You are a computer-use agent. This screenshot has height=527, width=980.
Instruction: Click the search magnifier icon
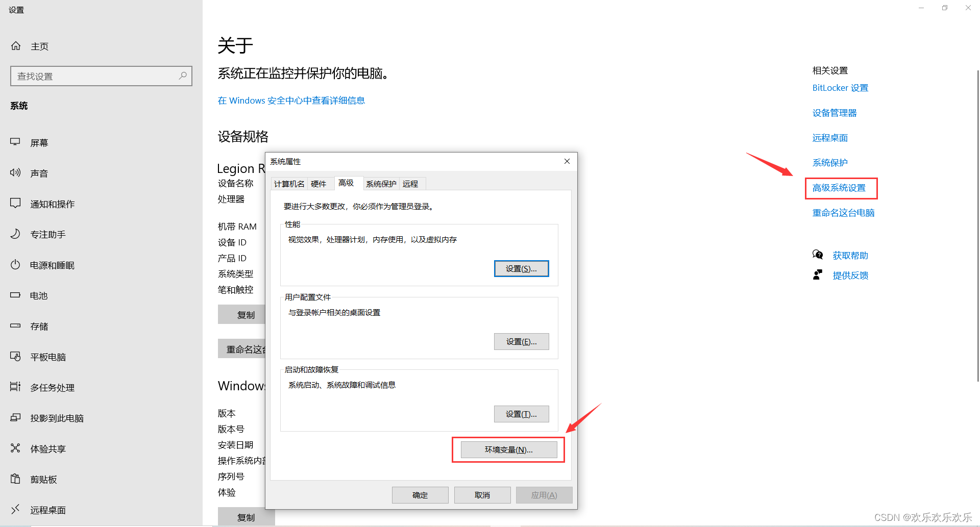coord(183,76)
